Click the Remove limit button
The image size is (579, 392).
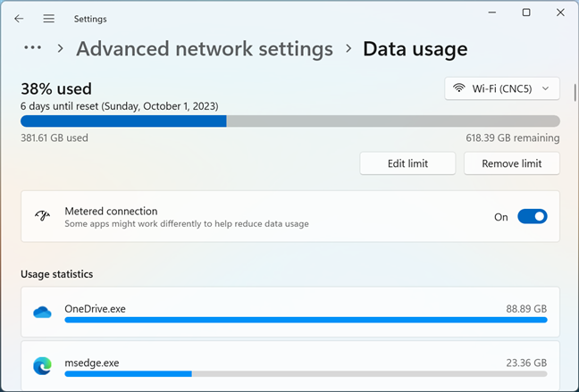click(512, 163)
